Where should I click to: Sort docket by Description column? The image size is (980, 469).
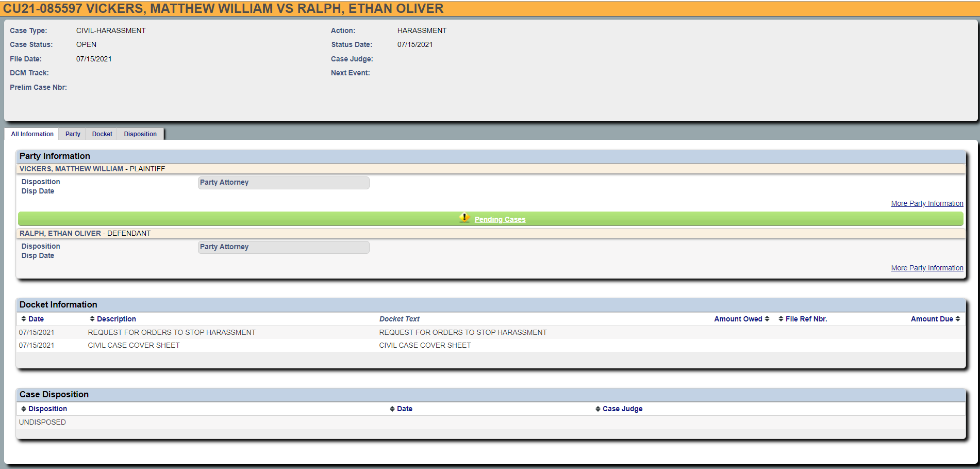[113, 319]
